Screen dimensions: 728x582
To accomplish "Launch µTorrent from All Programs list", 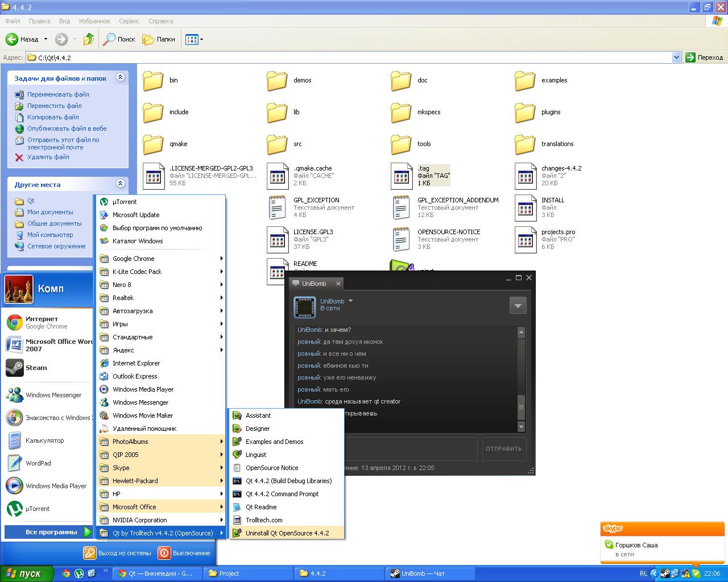I will [161, 202].
